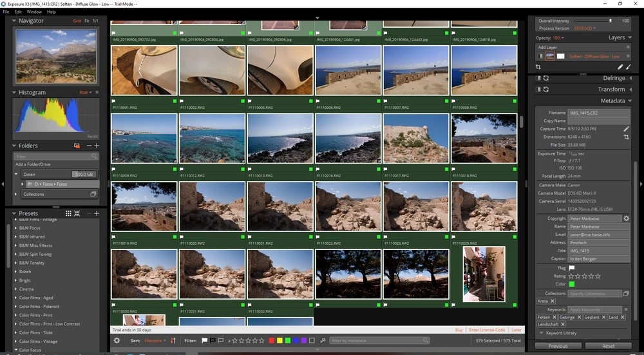This screenshot has height=355, width=644.
Task: Expand the Cinema preset group
Action: click(16, 289)
